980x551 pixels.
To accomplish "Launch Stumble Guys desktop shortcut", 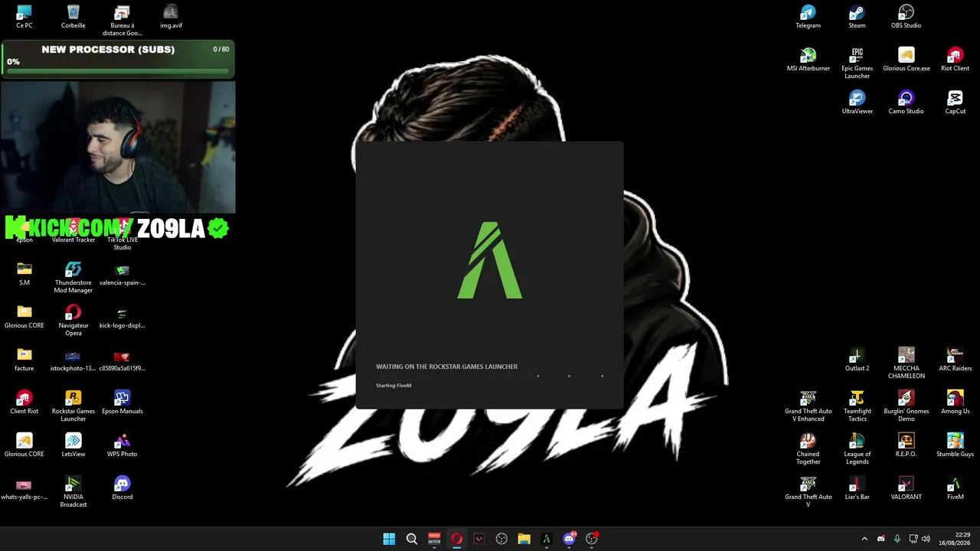I will [x=955, y=445].
